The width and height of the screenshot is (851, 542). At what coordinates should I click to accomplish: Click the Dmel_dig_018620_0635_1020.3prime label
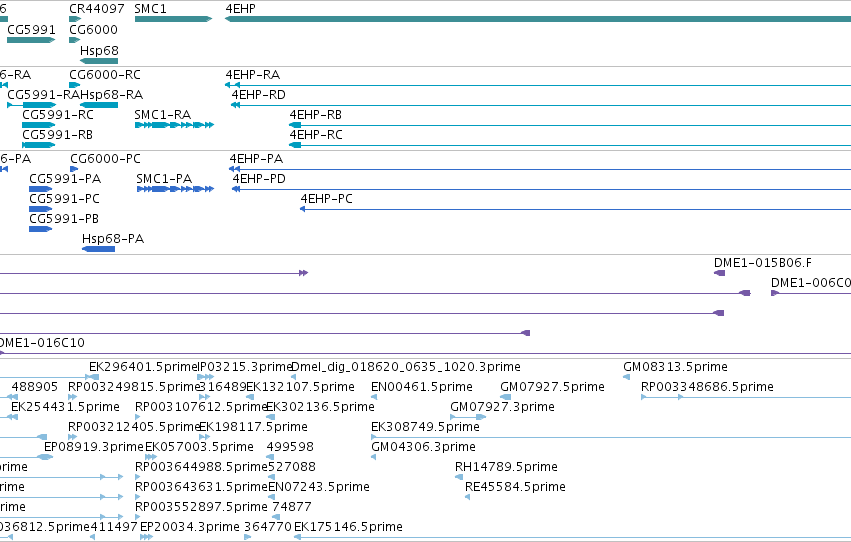(x=406, y=367)
